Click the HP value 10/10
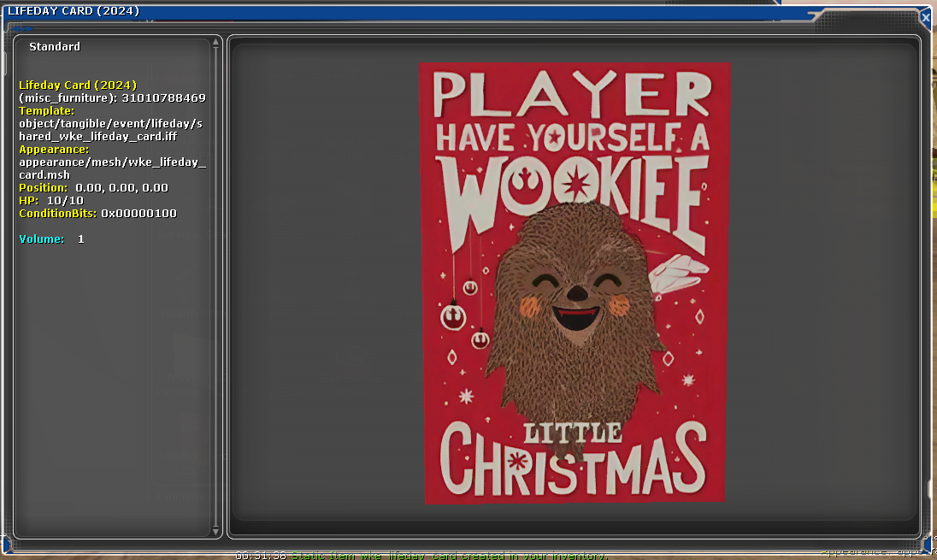 click(65, 201)
